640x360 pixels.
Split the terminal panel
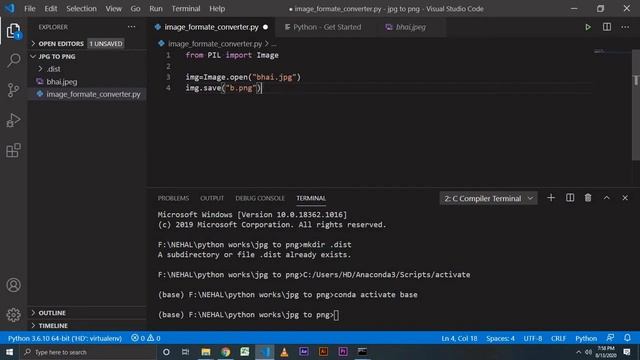point(570,198)
